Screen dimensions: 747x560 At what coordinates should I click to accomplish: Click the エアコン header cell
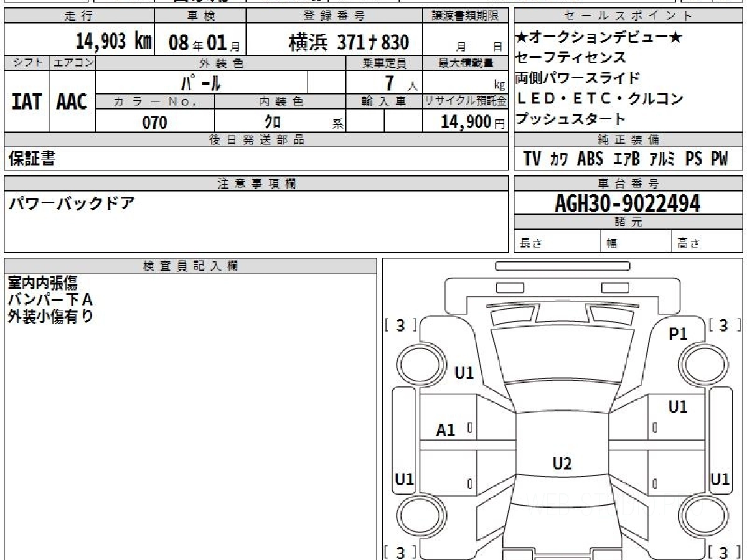pos(73,63)
